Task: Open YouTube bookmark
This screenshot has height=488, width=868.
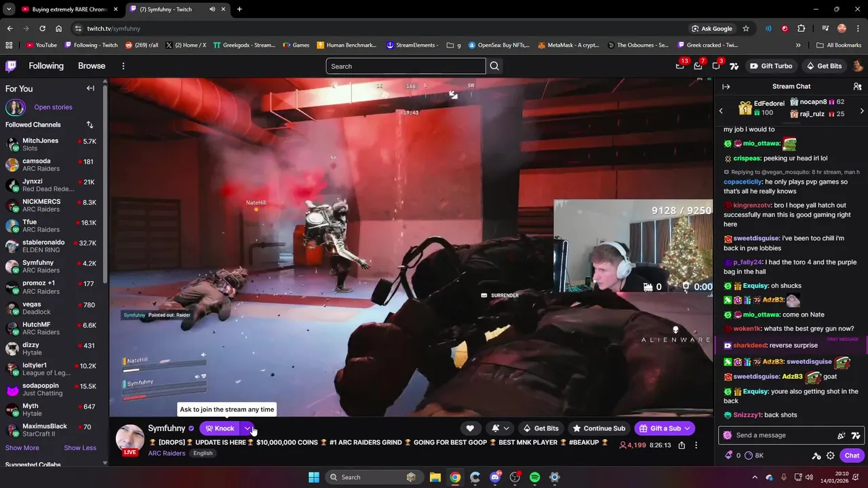Action: pos(41,45)
